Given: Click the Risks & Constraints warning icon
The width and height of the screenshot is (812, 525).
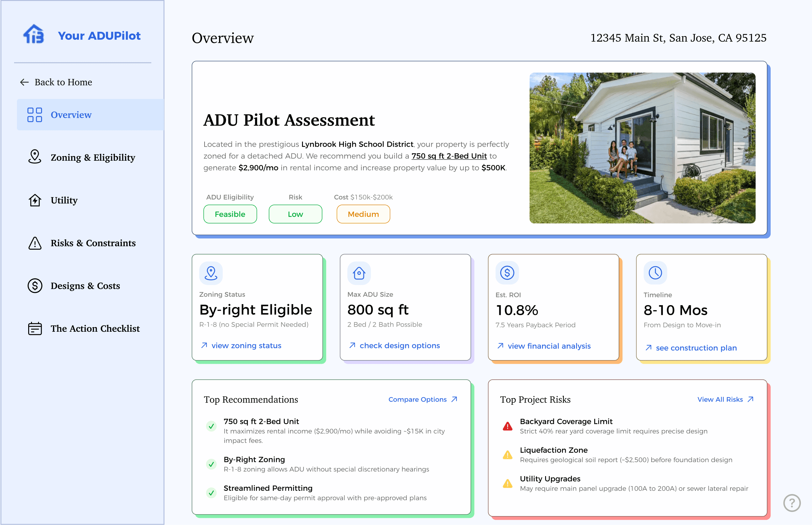Looking at the screenshot, I should click(34, 243).
